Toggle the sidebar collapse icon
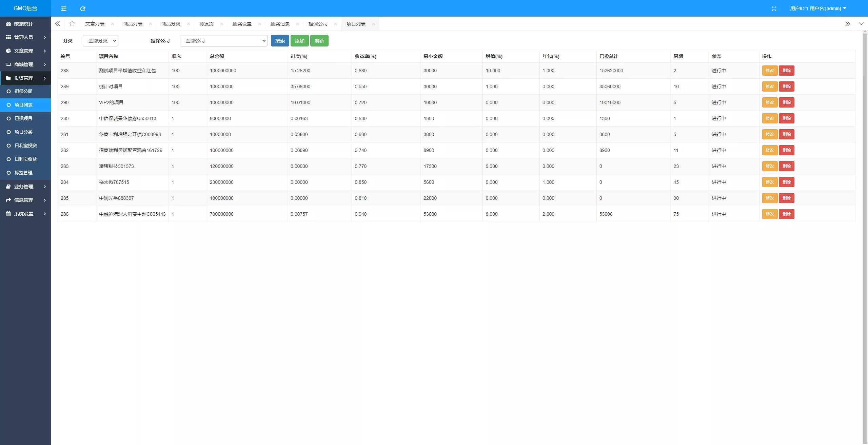868x445 pixels. point(63,8)
